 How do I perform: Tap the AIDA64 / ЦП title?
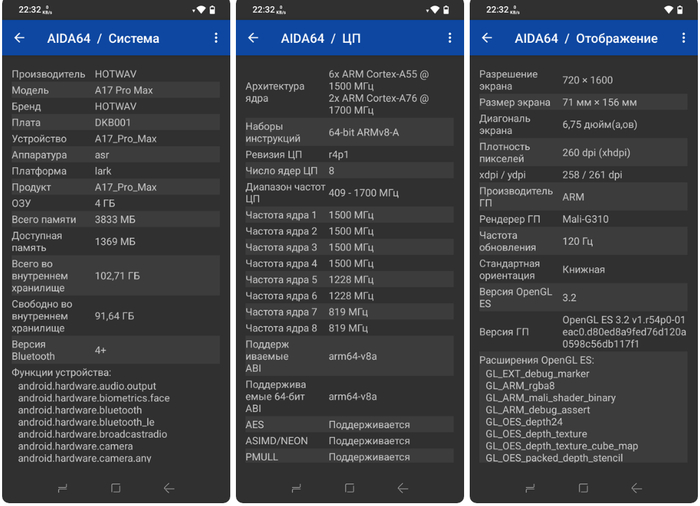pos(321,38)
